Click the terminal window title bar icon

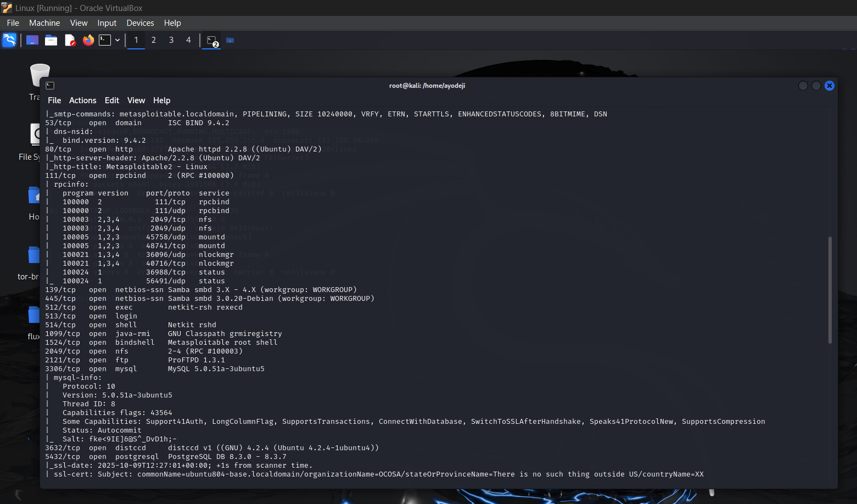pos(50,86)
